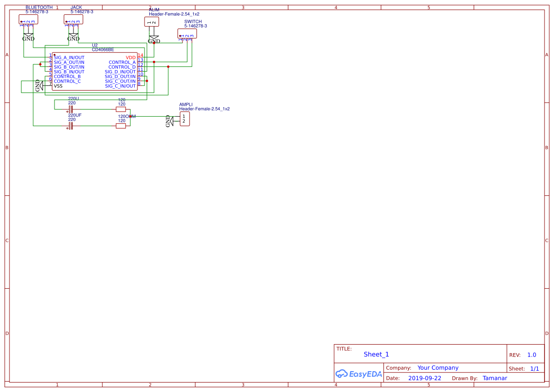554x392 pixels.
Task: Click the SWITCH connector symbol
Action: click(x=188, y=34)
